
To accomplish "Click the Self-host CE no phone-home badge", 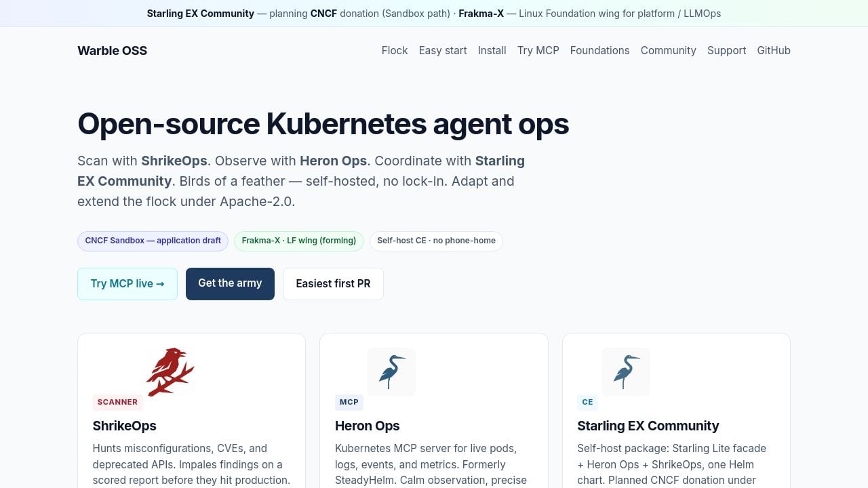I will point(436,241).
